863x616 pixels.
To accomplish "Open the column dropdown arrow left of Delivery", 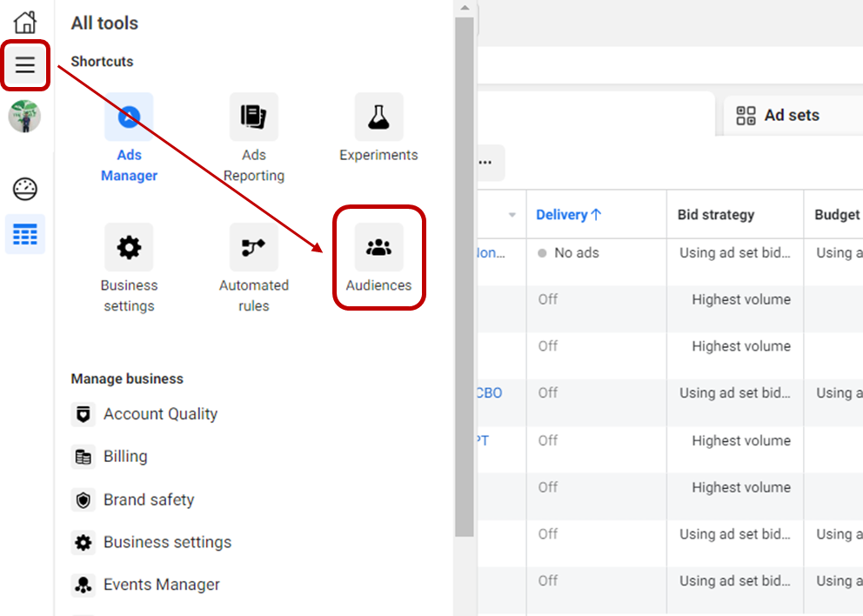I will 512,215.
